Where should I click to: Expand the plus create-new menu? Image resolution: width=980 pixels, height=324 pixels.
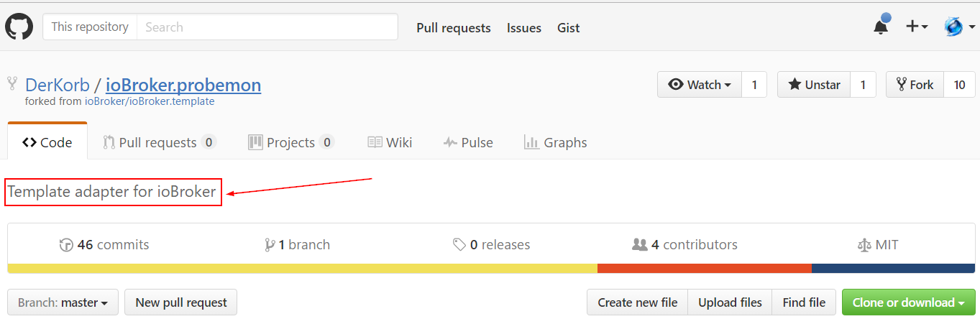[917, 27]
